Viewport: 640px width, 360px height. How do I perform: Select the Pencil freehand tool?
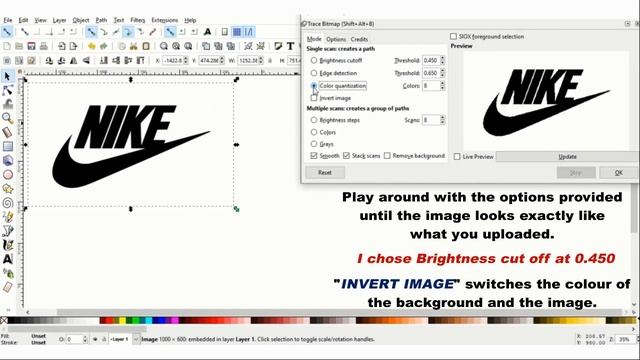tap(7, 217)
